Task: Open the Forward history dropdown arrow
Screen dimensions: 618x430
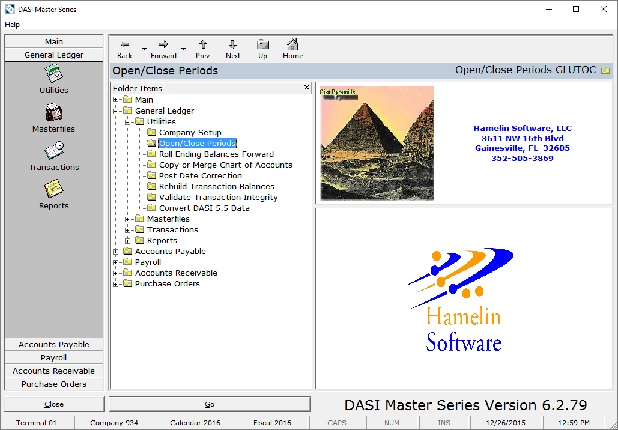Action: (x=183, y=49)
